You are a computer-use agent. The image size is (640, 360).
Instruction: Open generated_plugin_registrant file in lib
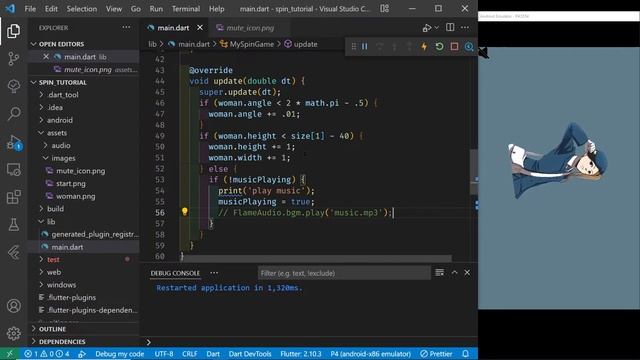click(x=95, y=234)
